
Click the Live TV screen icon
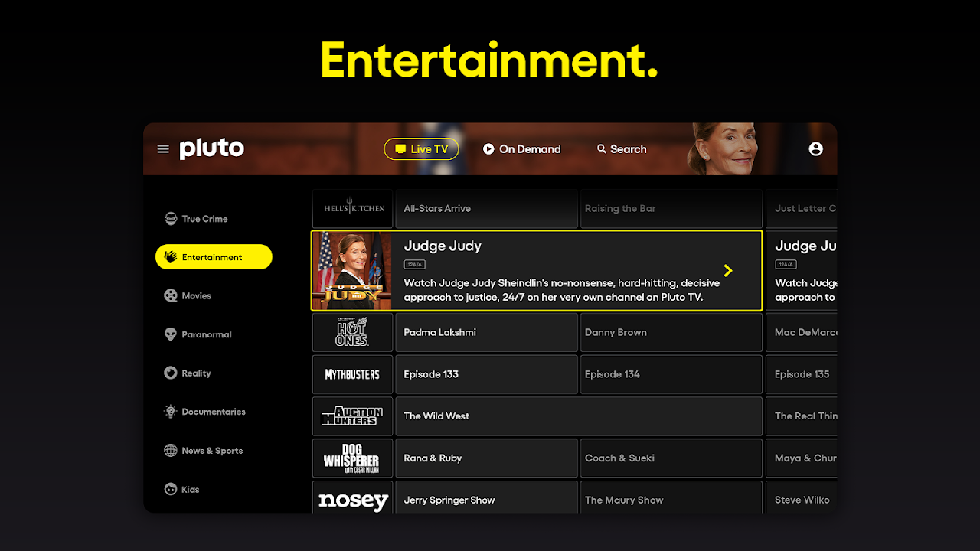pos(400,149)
